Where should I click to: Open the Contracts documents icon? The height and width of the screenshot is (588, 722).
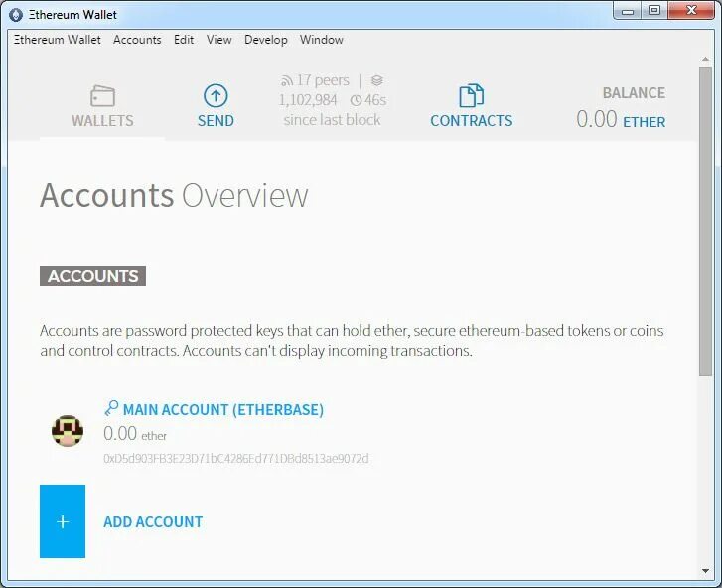click(x=471, y=95)
